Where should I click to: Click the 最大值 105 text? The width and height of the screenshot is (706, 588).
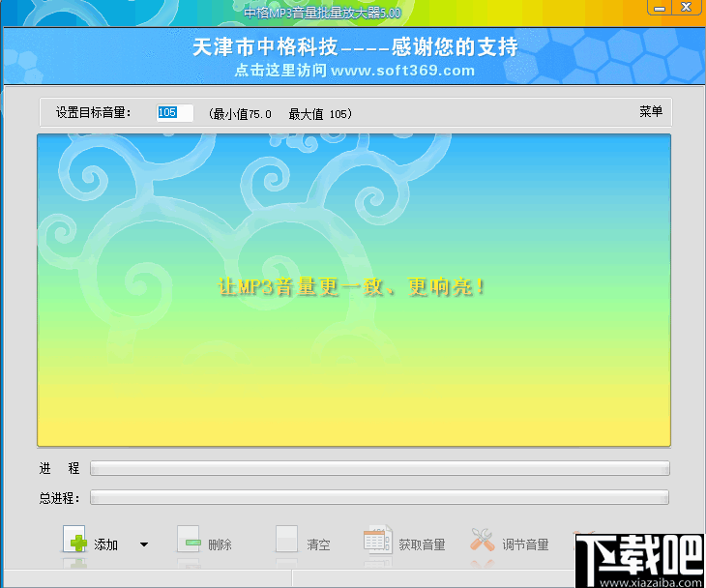point(318,114)
